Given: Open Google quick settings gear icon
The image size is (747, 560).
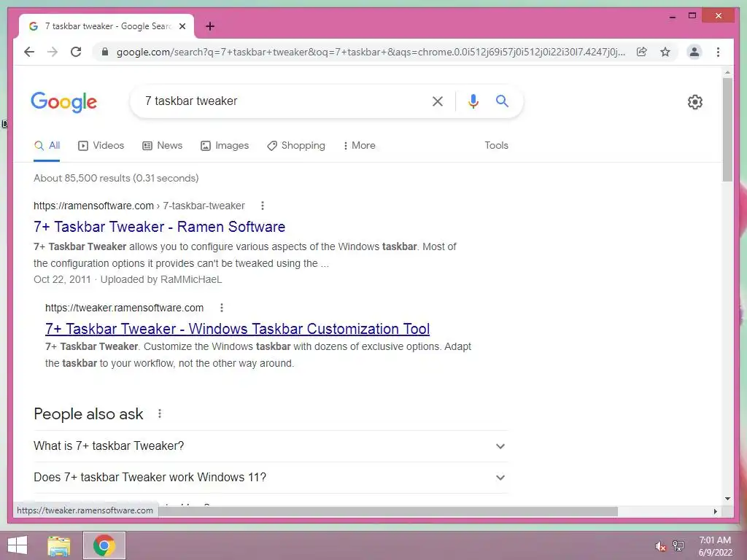Looking at the screenshot, I should pyautogui.click(x=694, y=102).
